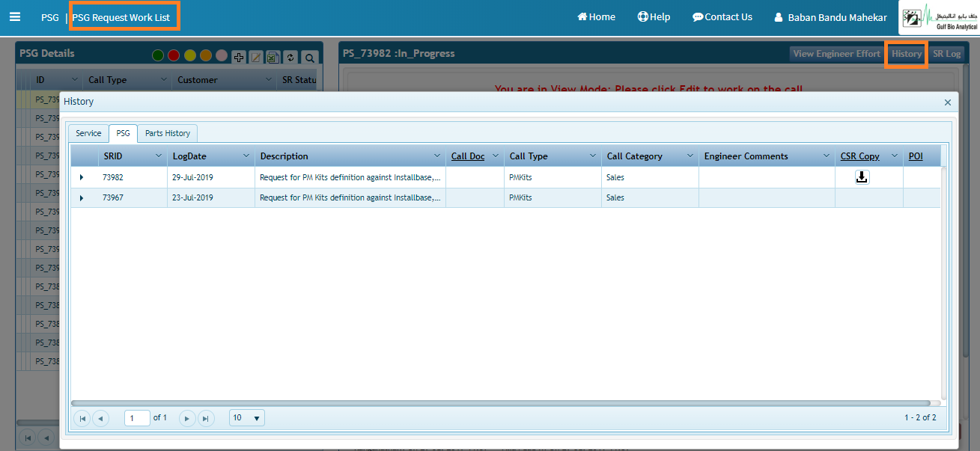Click the Gulf Bio Analytical logo
Image resolution: width=980 pixels, height=451 pixels.
[939, 17]
